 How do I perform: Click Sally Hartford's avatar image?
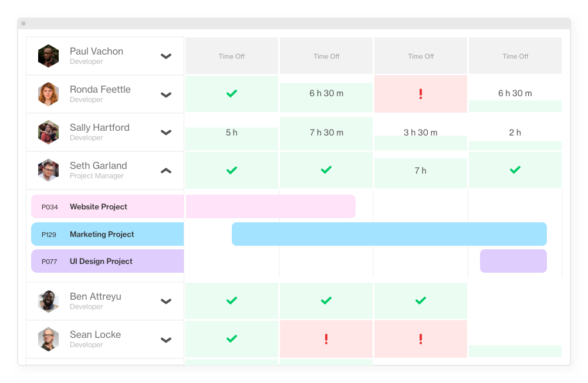pyautogui.click(x=48, y=132)
